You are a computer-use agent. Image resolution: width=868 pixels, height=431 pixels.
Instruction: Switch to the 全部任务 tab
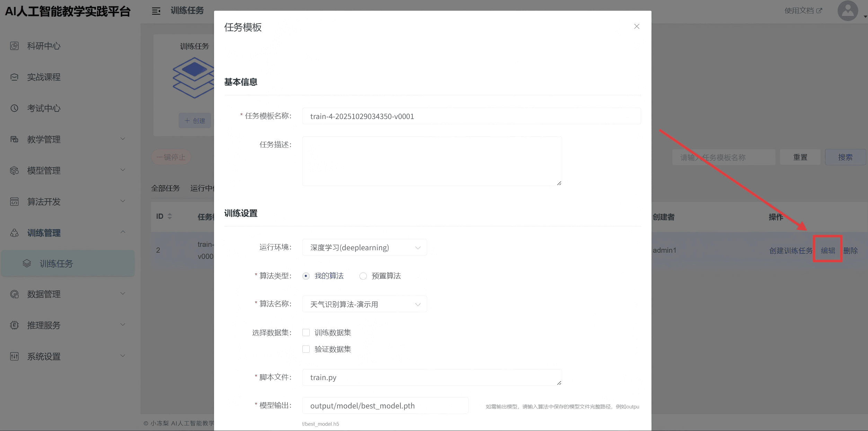point(166,188)
